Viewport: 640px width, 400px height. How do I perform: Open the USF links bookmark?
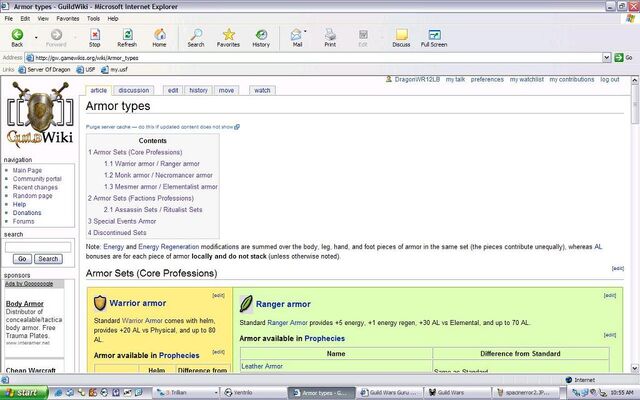[x=86, y=69]
